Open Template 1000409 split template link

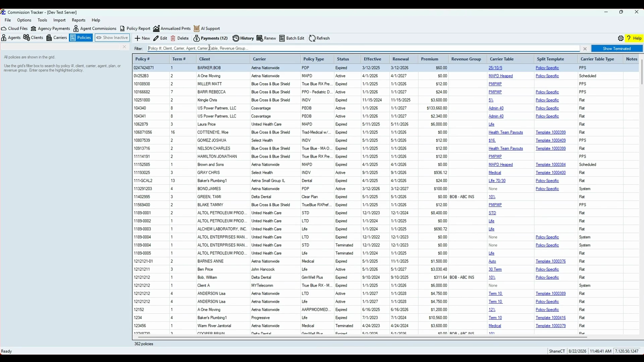coord(550,140)
